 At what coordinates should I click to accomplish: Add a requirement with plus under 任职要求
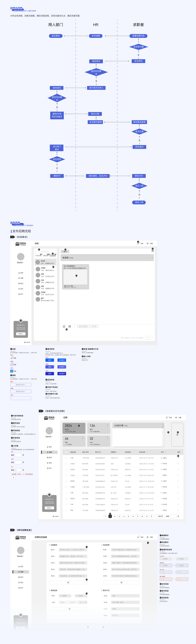point(68,582)
